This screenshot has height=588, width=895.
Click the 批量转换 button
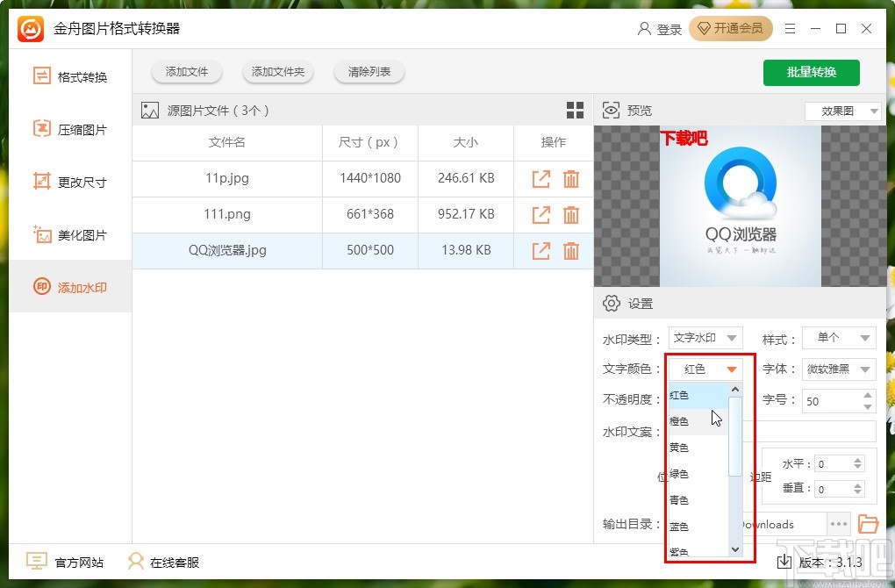811,73
